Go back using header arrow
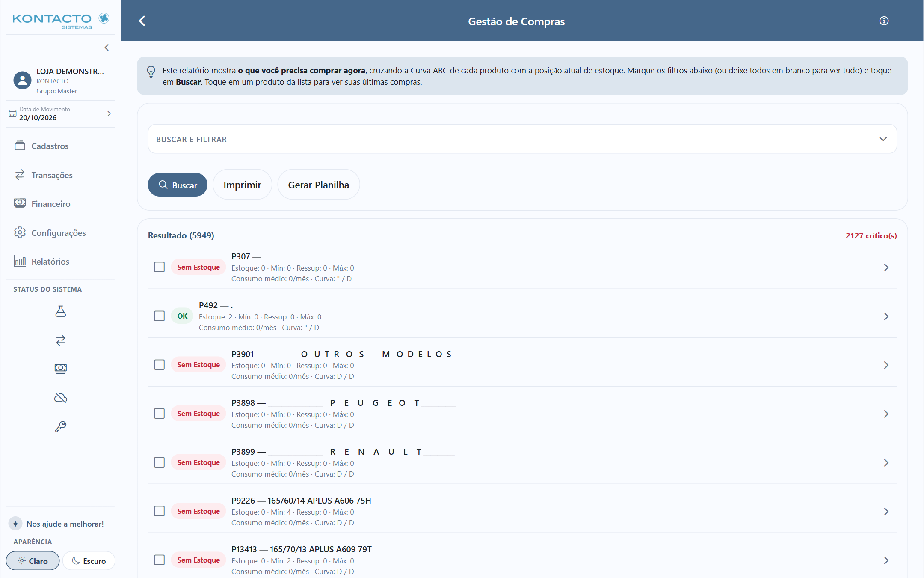The height and width of the screenshot is (578, 924). 142,21
